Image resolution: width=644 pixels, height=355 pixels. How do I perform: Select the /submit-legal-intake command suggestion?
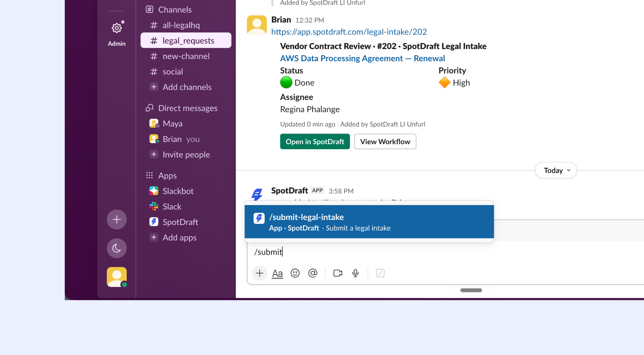(x=369, y=222)
